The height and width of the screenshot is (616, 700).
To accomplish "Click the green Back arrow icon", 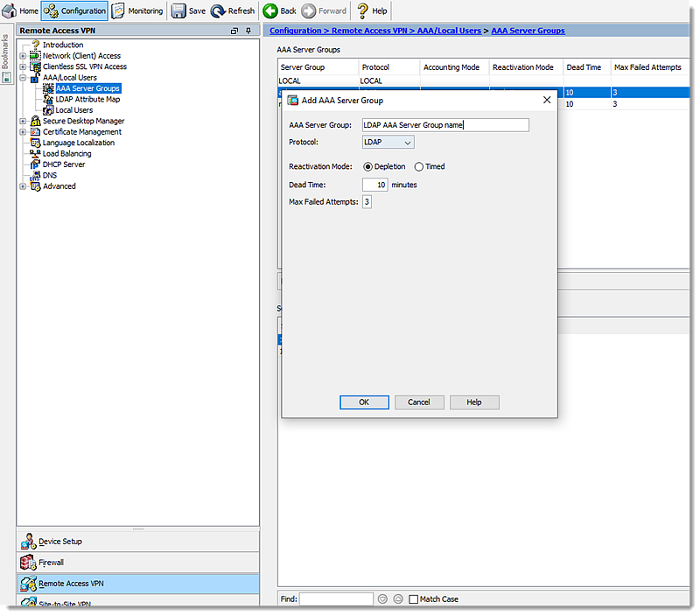I will tap(270, 10).
